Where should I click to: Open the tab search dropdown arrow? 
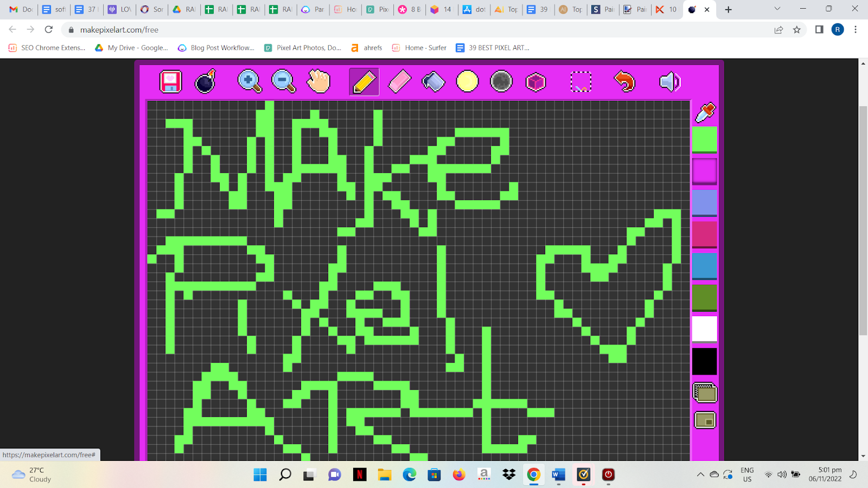777,9
